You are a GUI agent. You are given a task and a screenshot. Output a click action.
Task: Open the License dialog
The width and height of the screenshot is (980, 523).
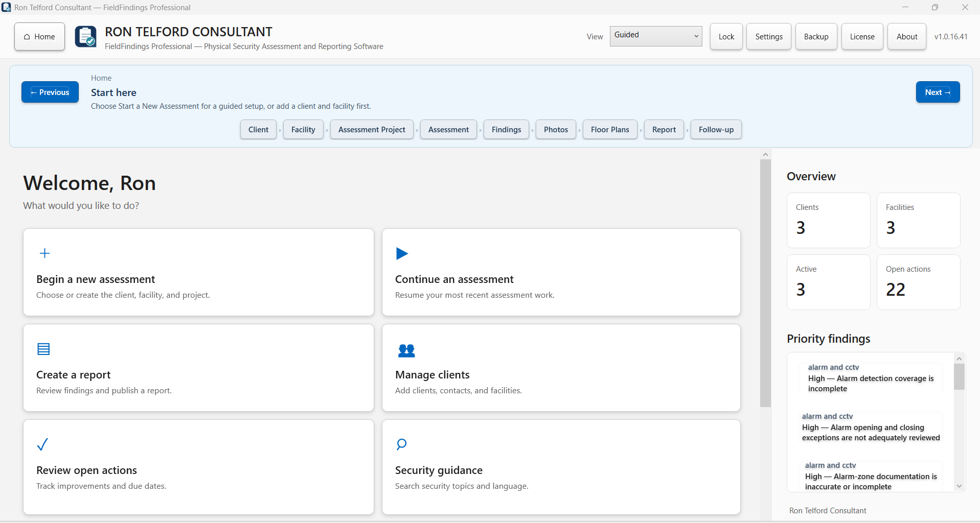pyautogui.click(x=862, y=37)
